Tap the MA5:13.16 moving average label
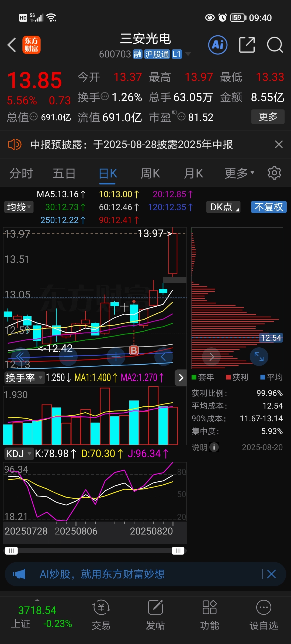 (61, 194)
